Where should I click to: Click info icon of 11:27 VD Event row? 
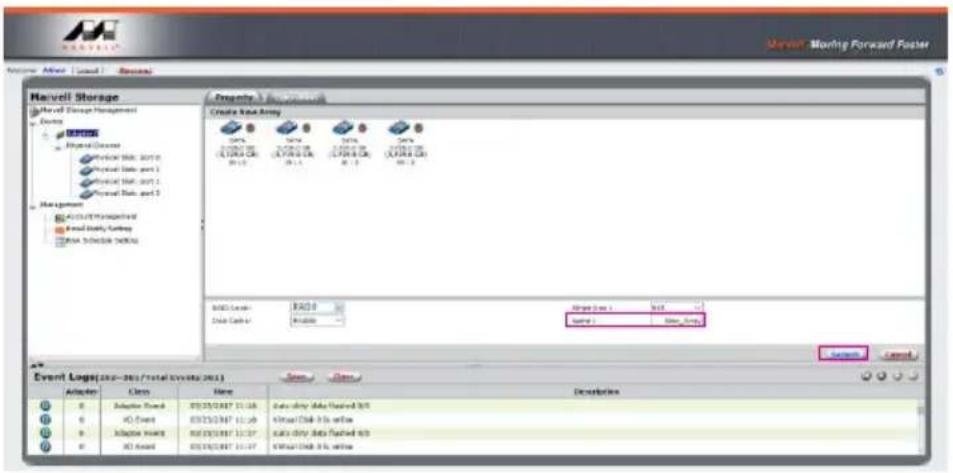pyautogui.click(x=46, y=447)
